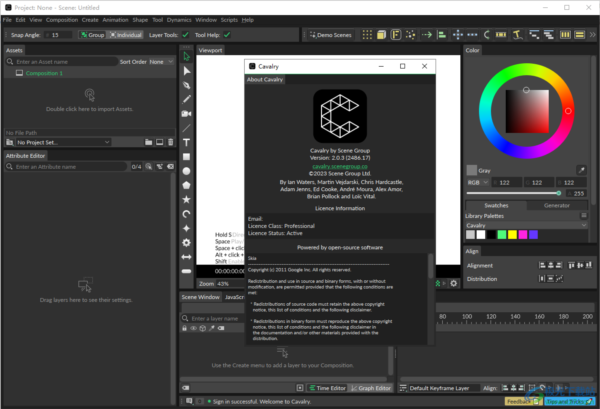600x409 pixels.
Task: Click the asset name search field
Action: coord(62,62)
